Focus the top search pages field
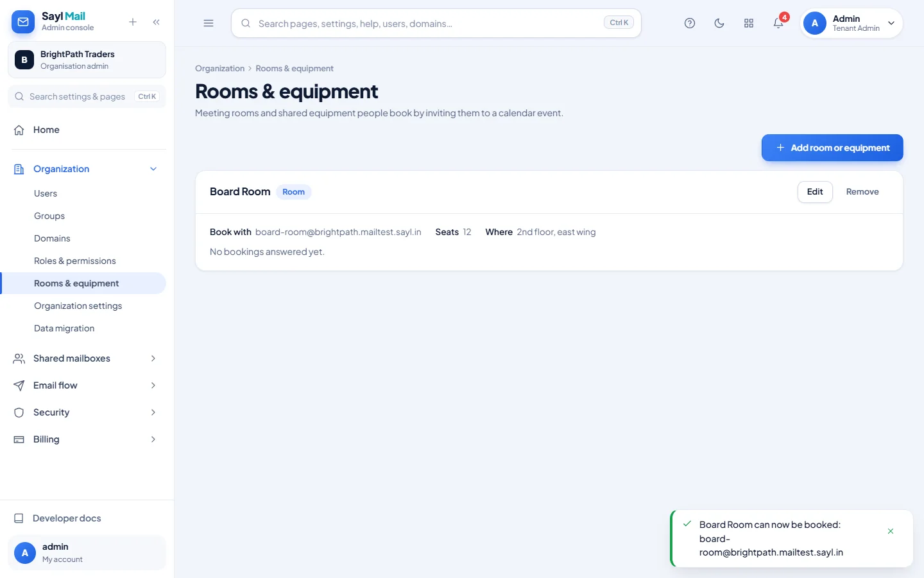 [436, 23]
